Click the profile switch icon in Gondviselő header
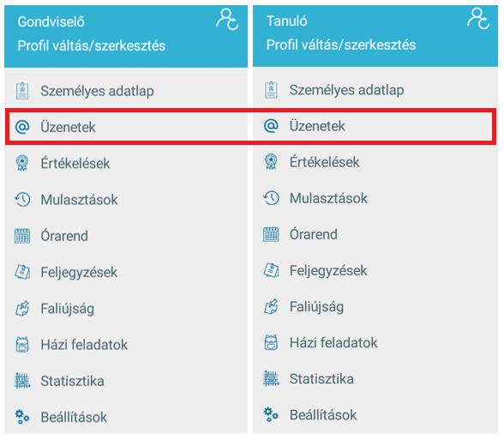The image size is (504, 440). coord(227,20)
